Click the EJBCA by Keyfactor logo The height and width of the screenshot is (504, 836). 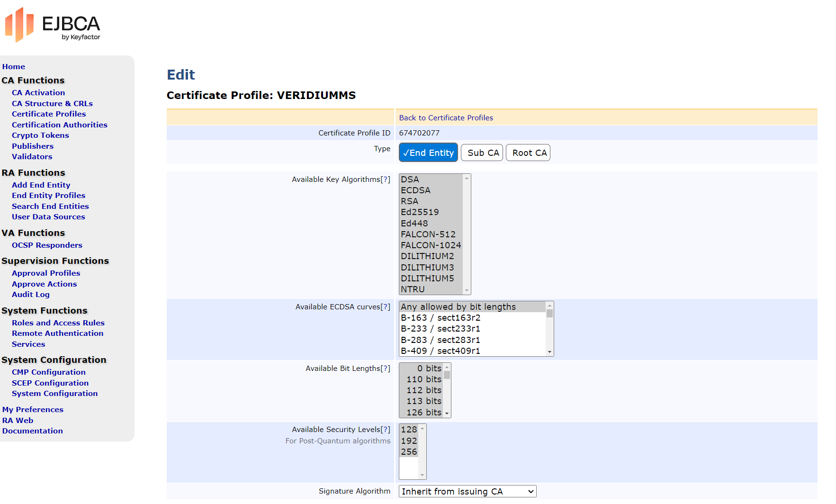pos(53,25)
